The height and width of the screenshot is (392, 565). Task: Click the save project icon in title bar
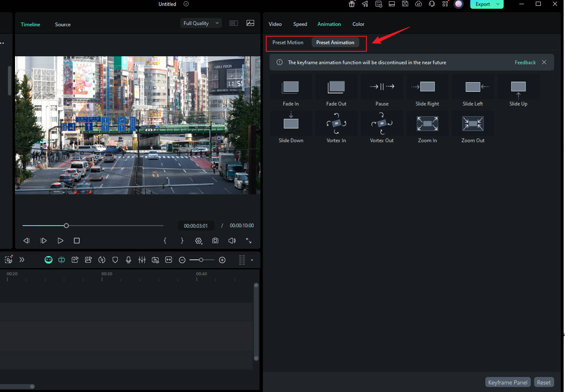(x=405, y=4)
